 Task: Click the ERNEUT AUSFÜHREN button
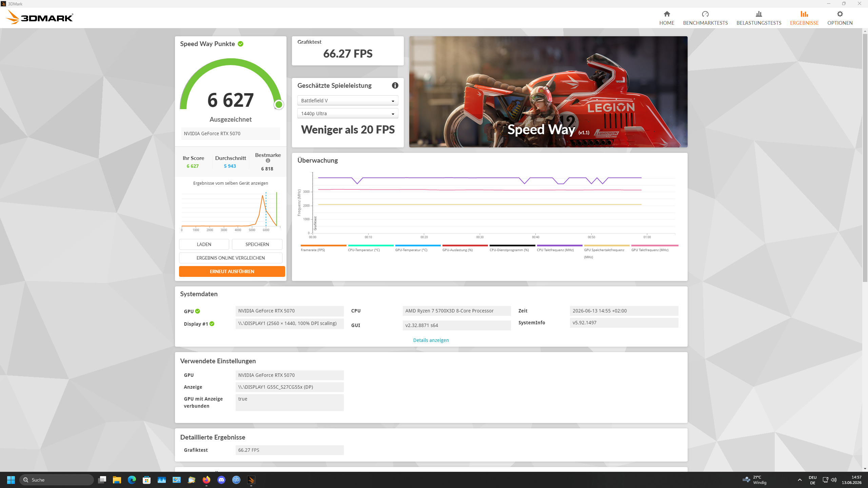pyautogui.click(x=232, y=271)
